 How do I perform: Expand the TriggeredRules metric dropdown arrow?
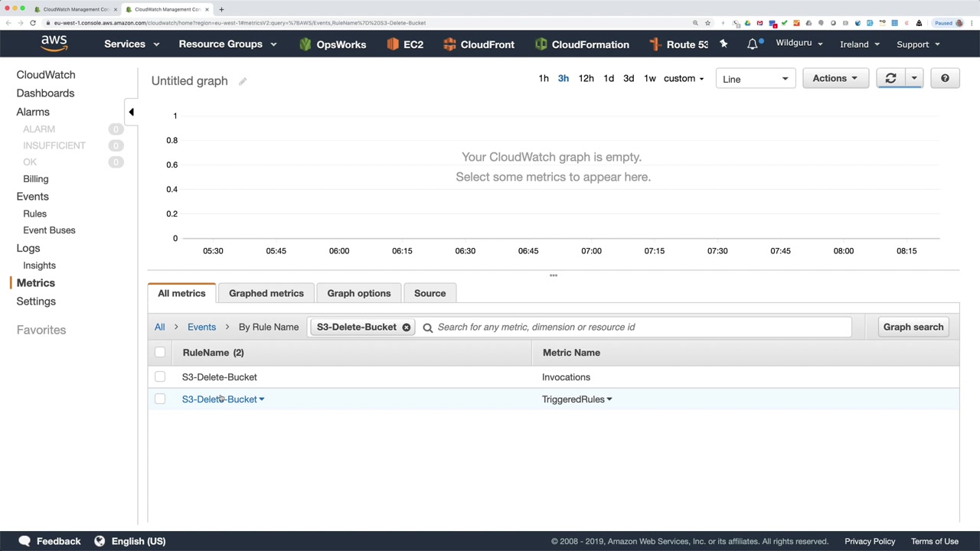tap(609, 399)
